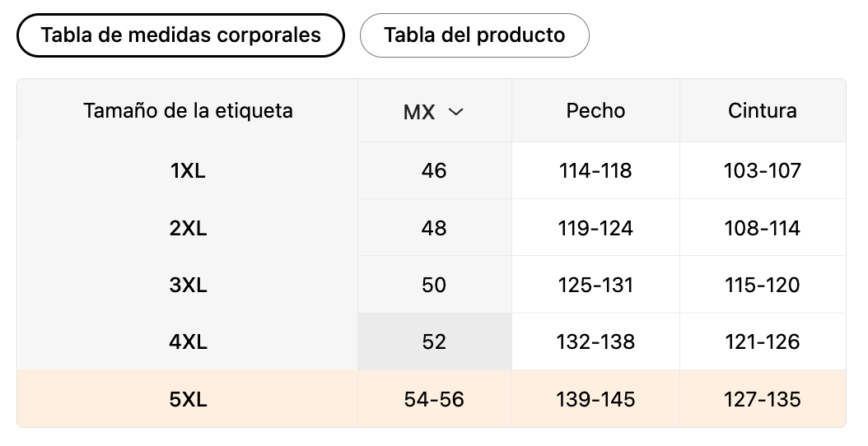Select the highlighted 5XL row label
The image size is (868, 446).
(188, 399)
